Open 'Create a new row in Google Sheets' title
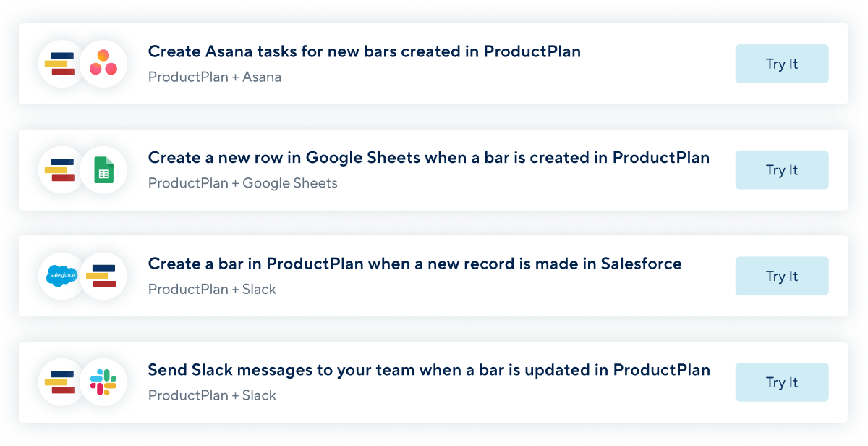868x446 pixels. (x=429, y=158)
